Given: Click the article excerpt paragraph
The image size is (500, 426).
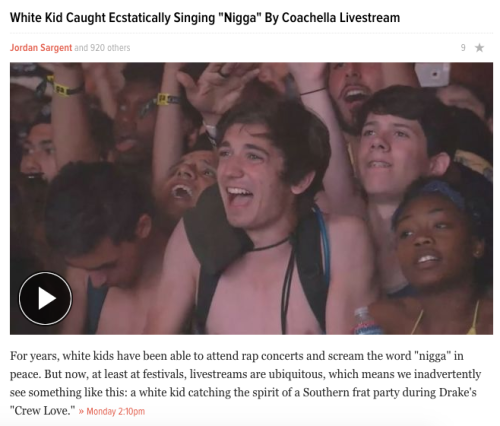Looking at the screenshot, I should tap(245, 383).
